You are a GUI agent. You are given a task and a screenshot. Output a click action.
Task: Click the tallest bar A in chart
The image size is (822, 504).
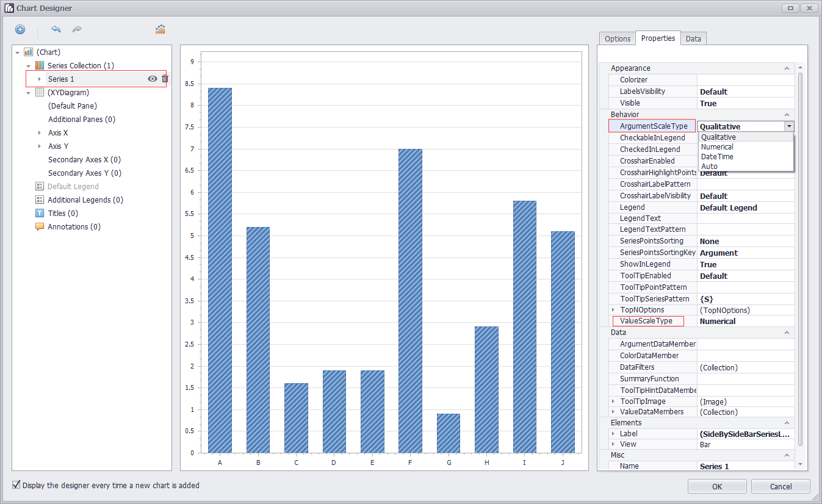click(220, 270)
